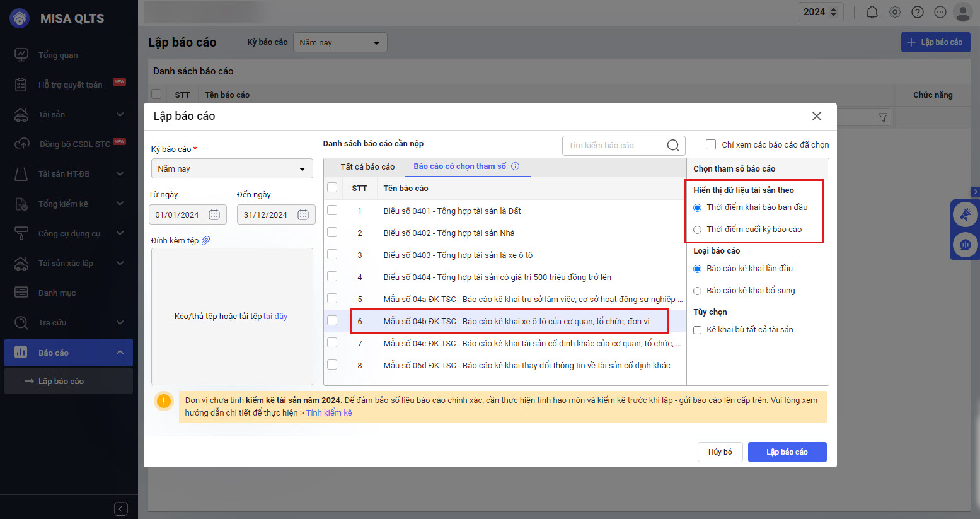Click the help question mark icon
The width and height of the screenshot is (980, 519).
918,12
